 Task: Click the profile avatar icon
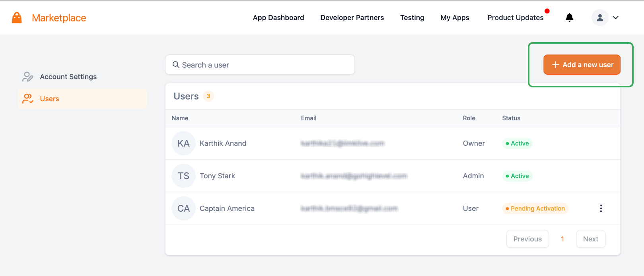coord(600,17)
